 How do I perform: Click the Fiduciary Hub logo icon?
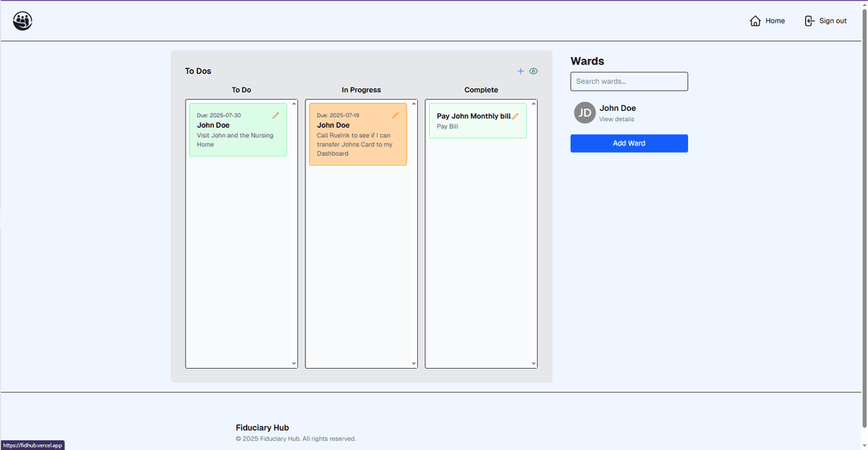point(23,21)
